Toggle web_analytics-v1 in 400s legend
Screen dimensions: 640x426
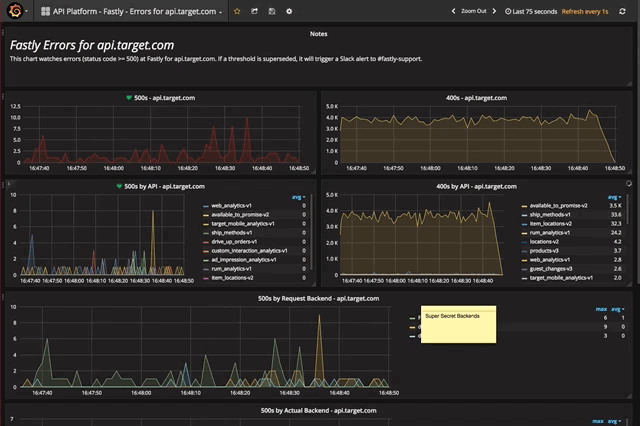[550, 260]
